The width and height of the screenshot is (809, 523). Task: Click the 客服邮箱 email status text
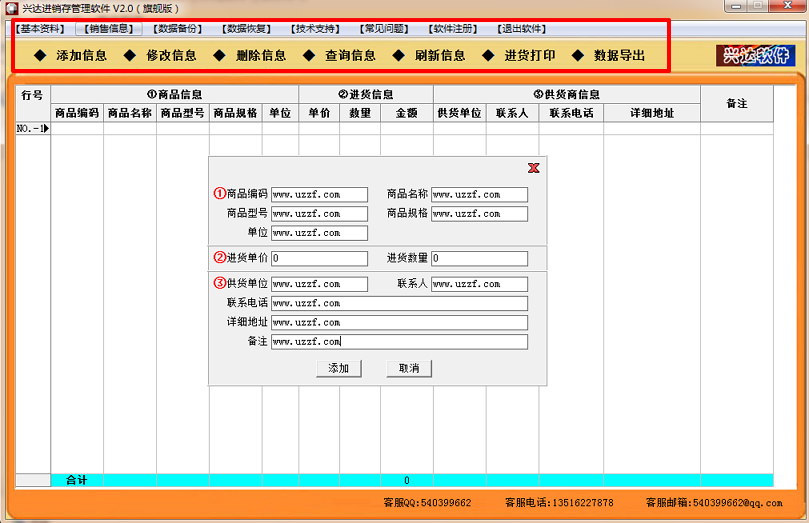click(714, 502)
